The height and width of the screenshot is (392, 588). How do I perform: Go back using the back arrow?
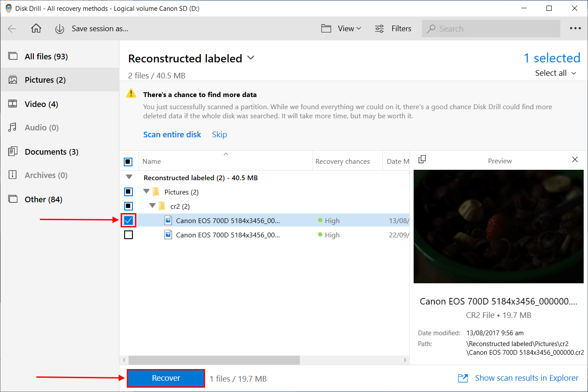click(x=12, y=29)
